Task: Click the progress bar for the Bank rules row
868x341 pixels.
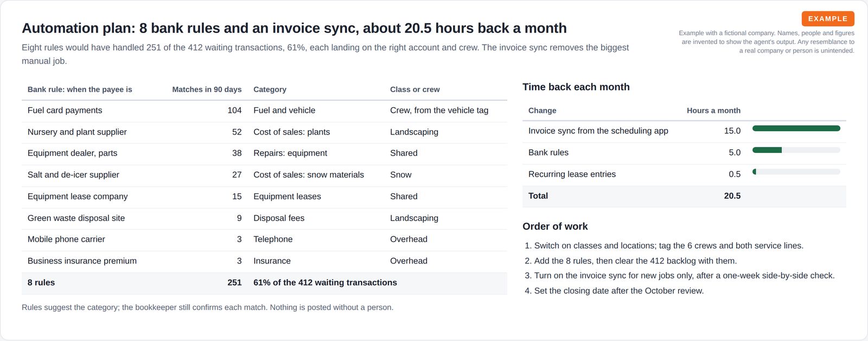Action: tap(796, 150)
